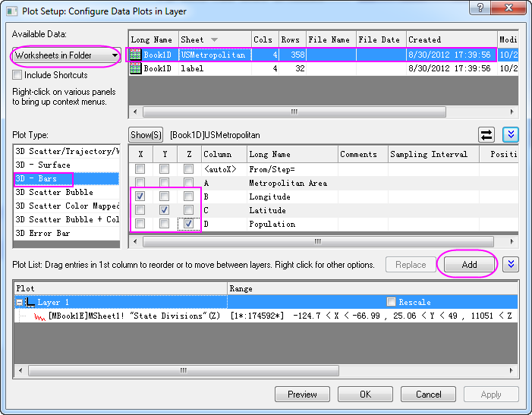Viewport: 532px width, 415px height.
Task: Click the help question mark button
Action: click(479, 9)
